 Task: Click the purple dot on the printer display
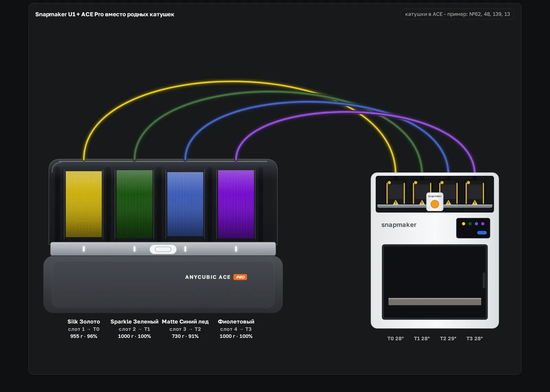pos(483,224)
